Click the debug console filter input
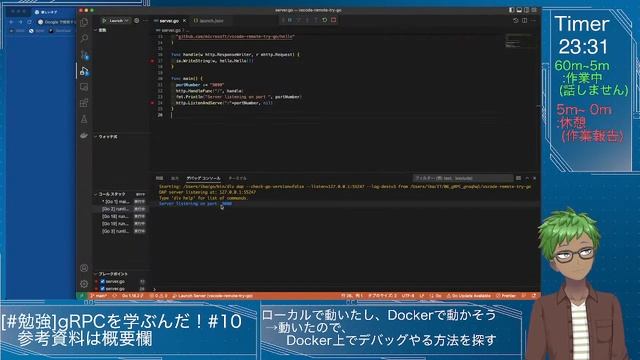 coord(463,178)
